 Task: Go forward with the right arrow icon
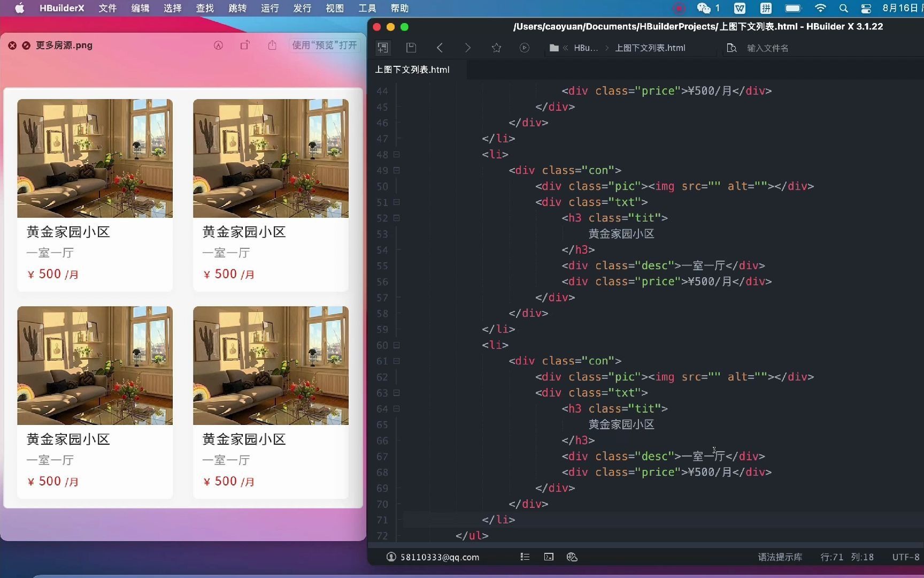[468, 48]
